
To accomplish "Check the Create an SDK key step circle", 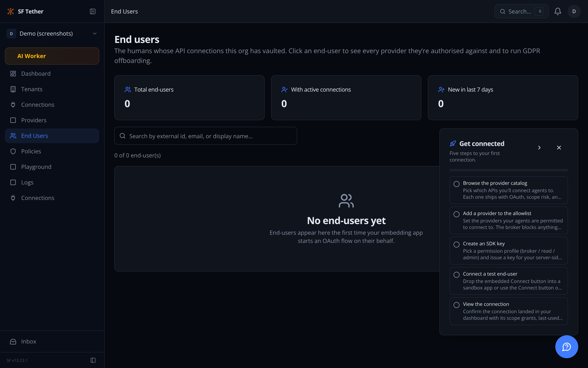I will click(457, 244).
